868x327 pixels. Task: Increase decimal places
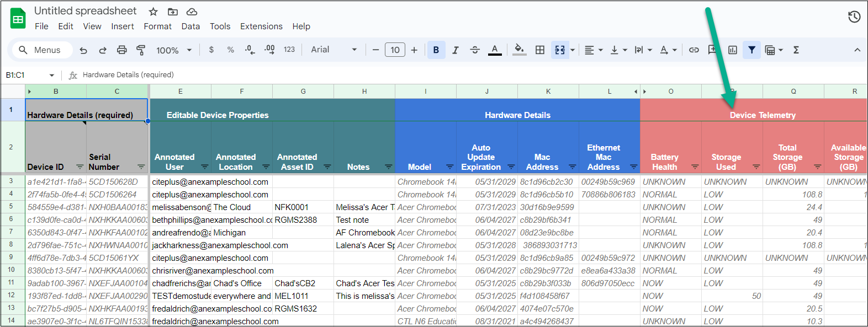pos(269,50)
